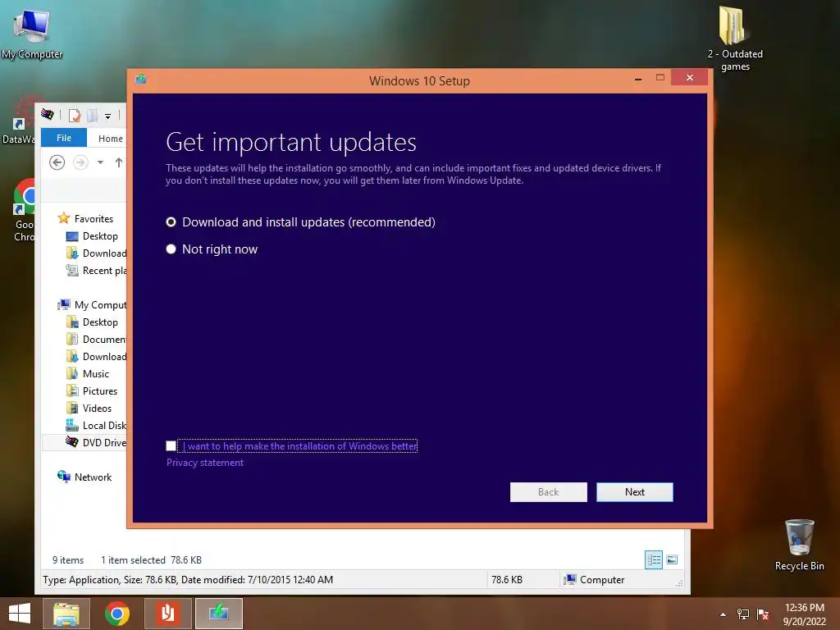Click the Windows Start button
Image resolution: width=840 pixels, height=630 pixels.
click(20, 614)
